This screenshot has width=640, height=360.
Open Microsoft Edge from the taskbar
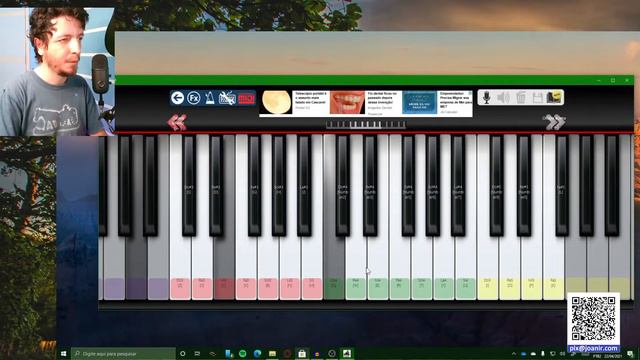(x=257, y=353)
